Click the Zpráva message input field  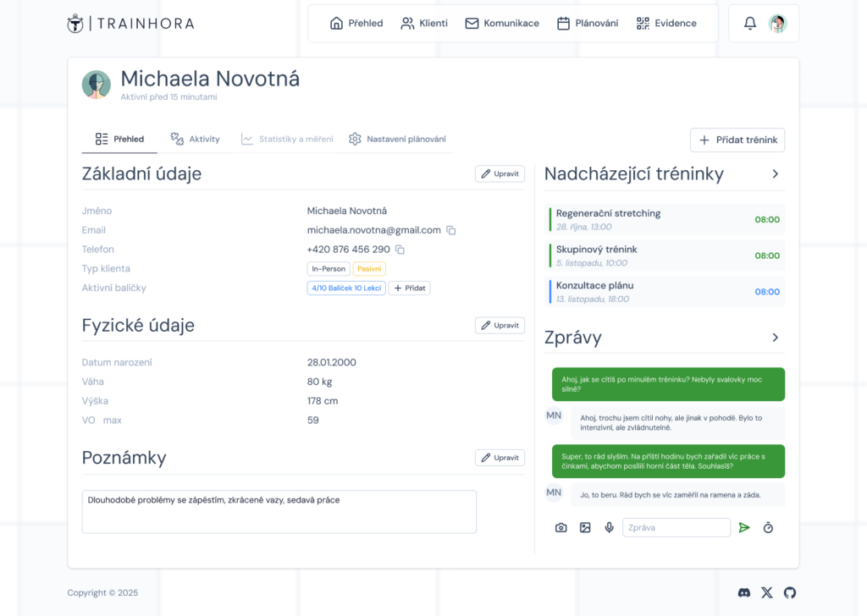coord(676,528)
